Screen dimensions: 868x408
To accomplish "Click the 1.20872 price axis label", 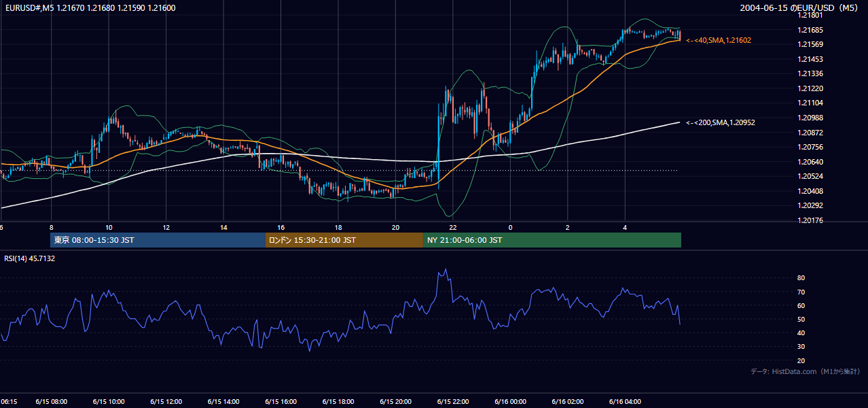I will pyautogui.click(x=809, y=133).
